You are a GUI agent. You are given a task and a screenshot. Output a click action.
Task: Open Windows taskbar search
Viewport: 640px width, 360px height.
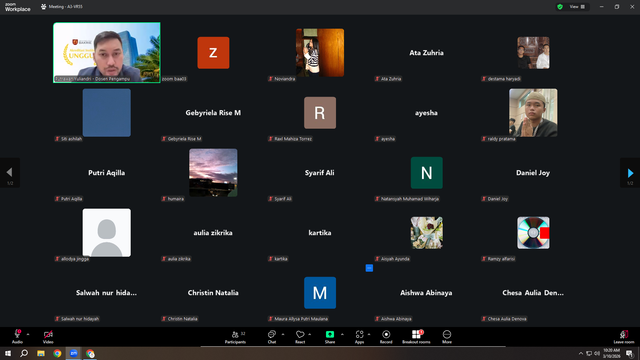(x=24, y=353)
